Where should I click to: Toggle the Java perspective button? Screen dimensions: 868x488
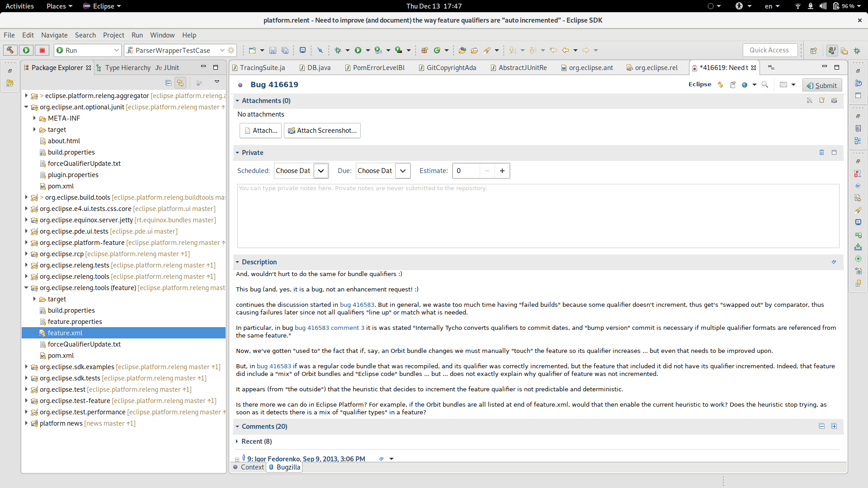click(832, 51)
